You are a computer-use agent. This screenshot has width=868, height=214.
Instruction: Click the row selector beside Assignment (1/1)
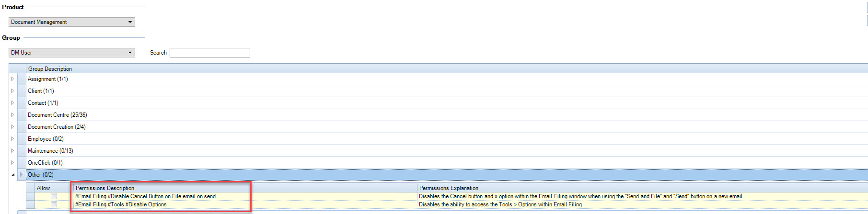22,79
